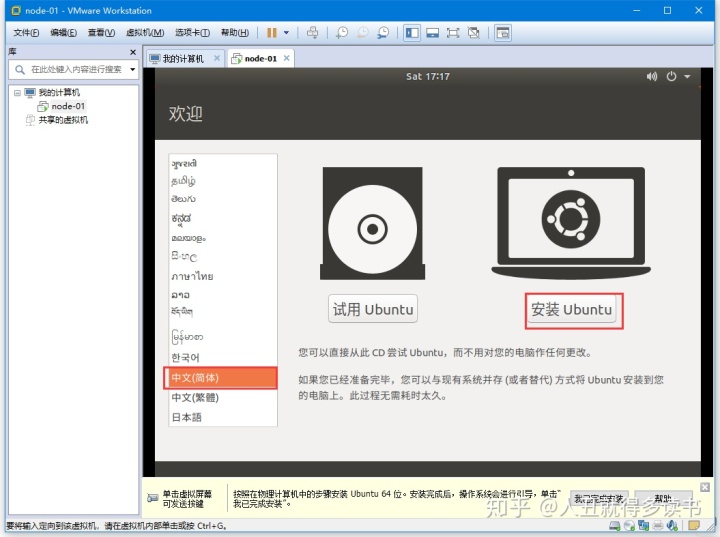720x537 pixels.
Task: Click the Unity mode toolbar icon
Action: pos(473,33)
